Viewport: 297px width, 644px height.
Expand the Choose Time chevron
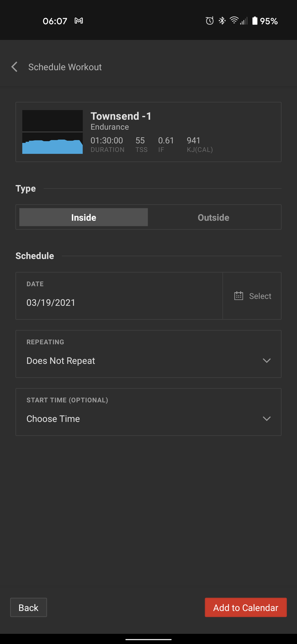tap(266, 419)
